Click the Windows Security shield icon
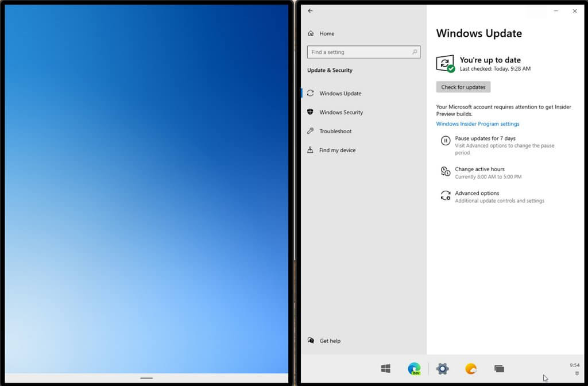588x386 pixels. (310, 112)
